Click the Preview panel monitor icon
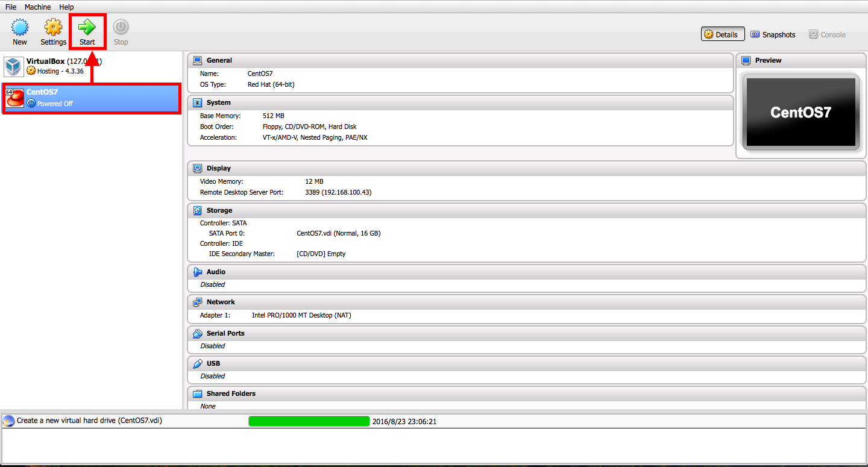Screen dimensions: 868x467 tap(746, 60)
